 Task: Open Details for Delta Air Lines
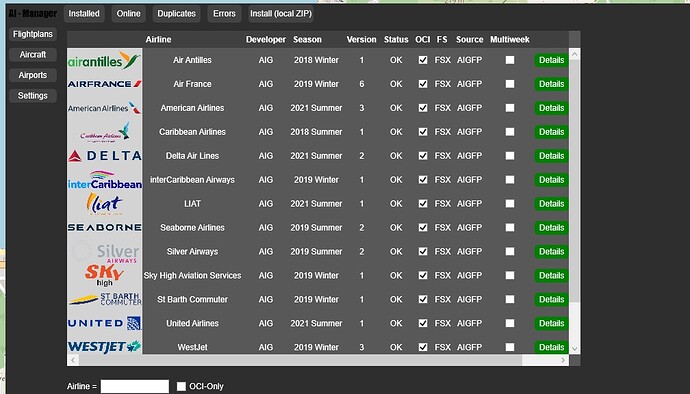551,156
